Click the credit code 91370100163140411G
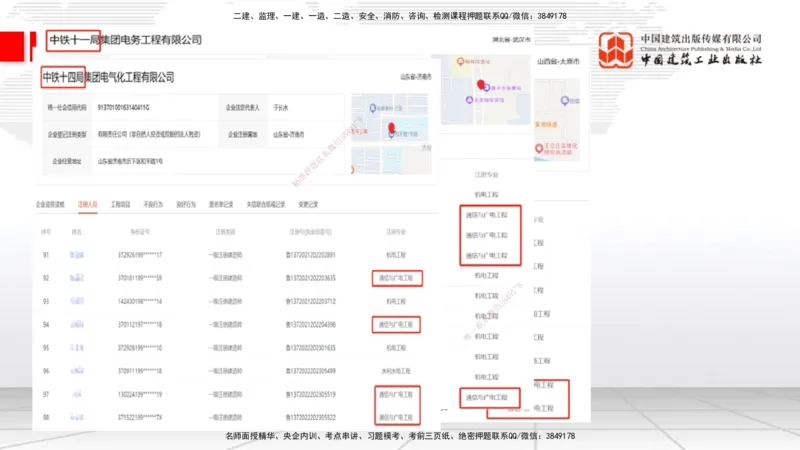This screenshot has height=450, width=800. point(123,108)
